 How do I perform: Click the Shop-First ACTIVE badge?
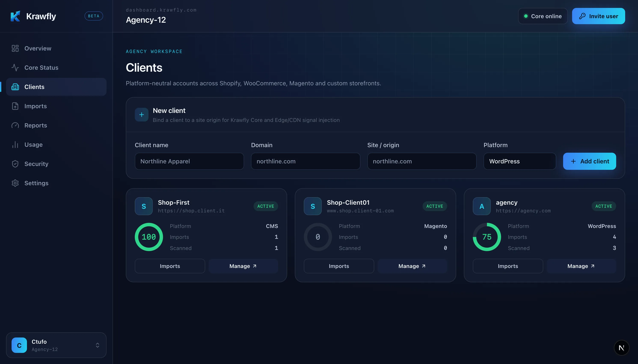[266, 206]
